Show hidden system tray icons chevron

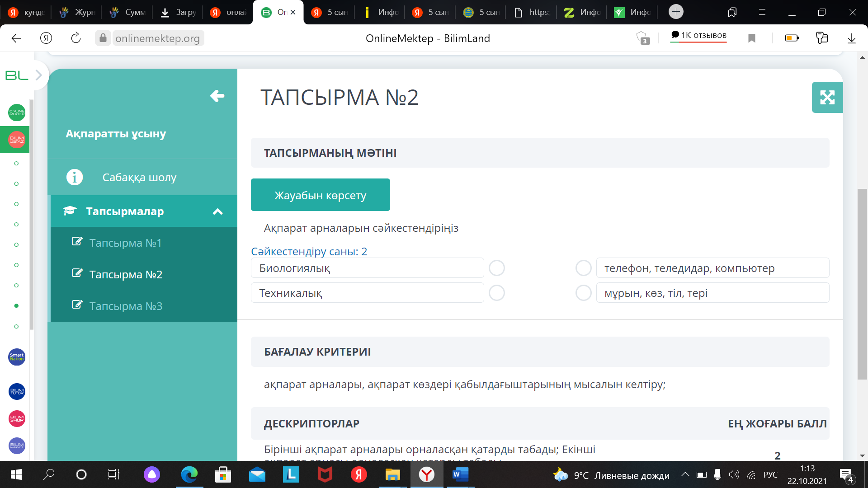(x=685, y=474)
